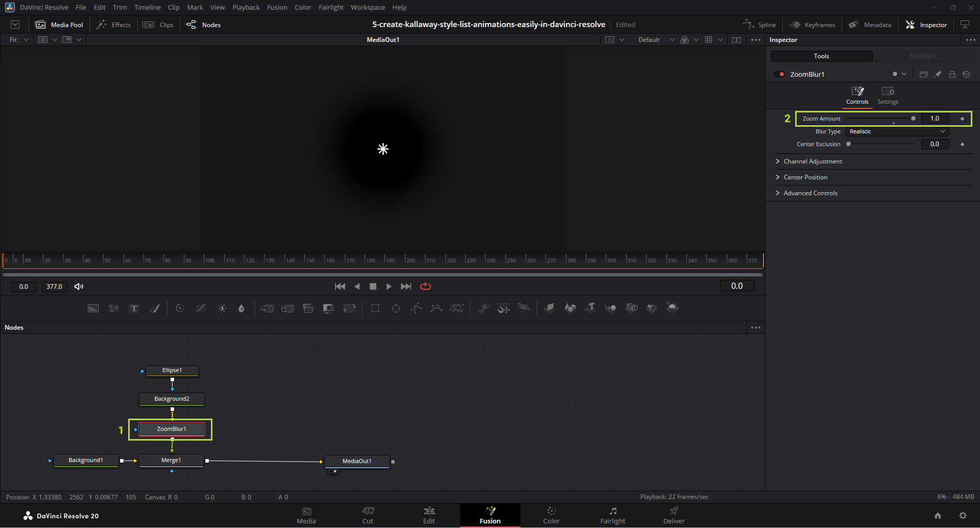The width and height of the screenshot is (980, 528).
Task: Toggle the Zoom Amount keyframe diamond
Action: click(962, 119)
